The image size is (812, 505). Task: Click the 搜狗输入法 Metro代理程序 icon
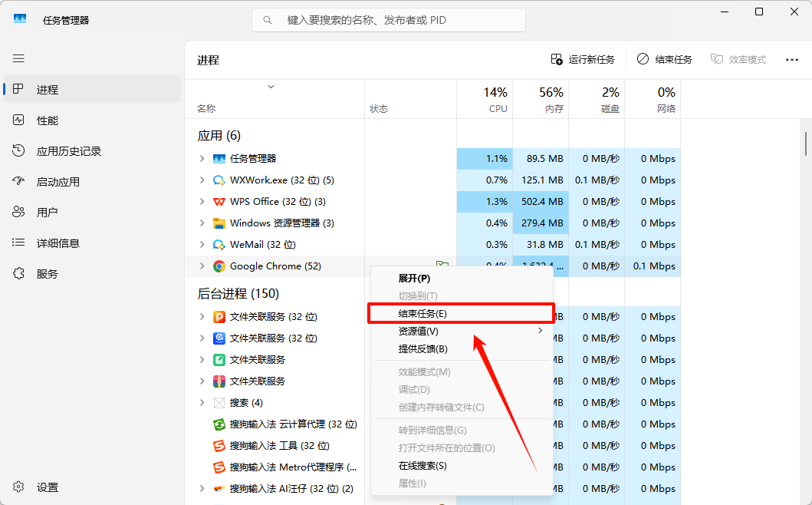pyautogui.click(x=219, y=467)
